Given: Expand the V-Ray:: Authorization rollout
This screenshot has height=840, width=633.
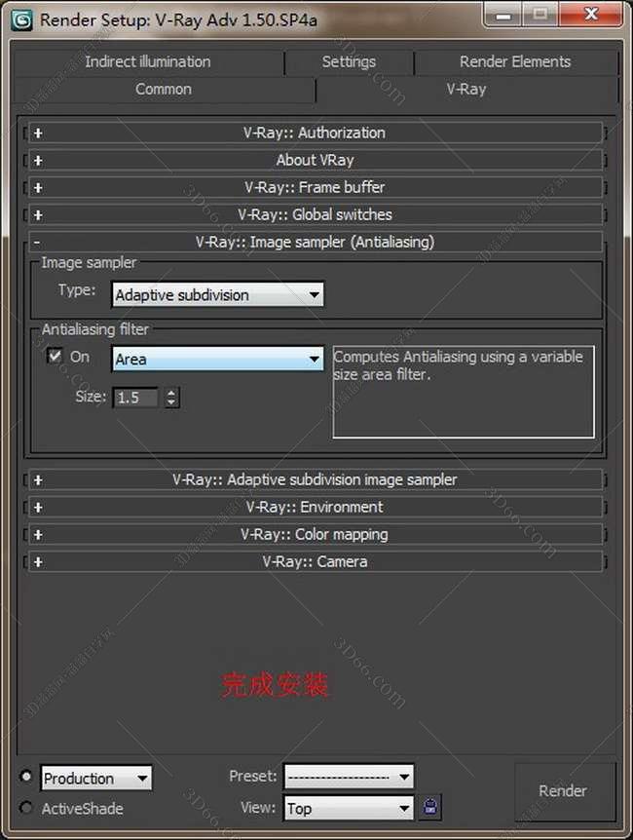Looking at the screenshot, I should 315,133.
